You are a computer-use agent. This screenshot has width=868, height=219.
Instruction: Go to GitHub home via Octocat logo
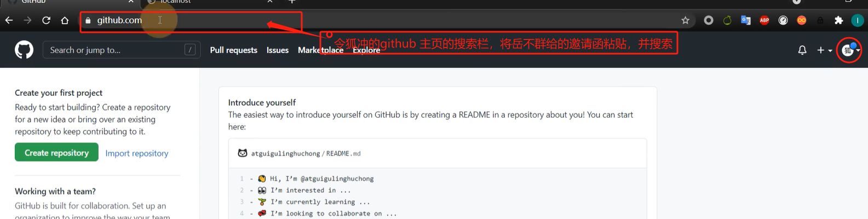pyautogui.click(x=24, y=50)
